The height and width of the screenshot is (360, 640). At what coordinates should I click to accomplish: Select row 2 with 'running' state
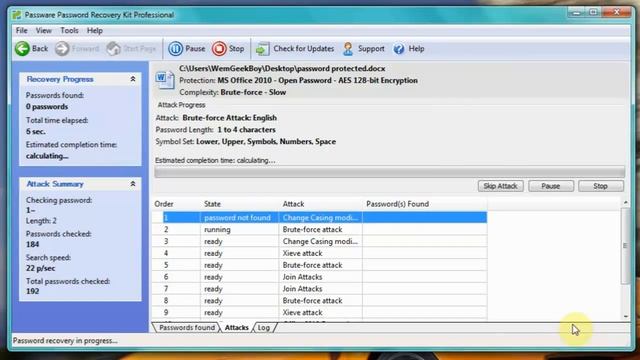click(x=320, y=229)
